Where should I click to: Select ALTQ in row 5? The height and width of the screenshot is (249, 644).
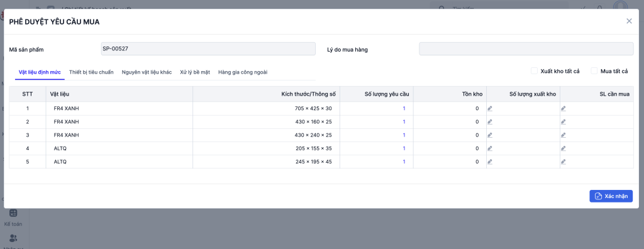click(x=60, y=162)
